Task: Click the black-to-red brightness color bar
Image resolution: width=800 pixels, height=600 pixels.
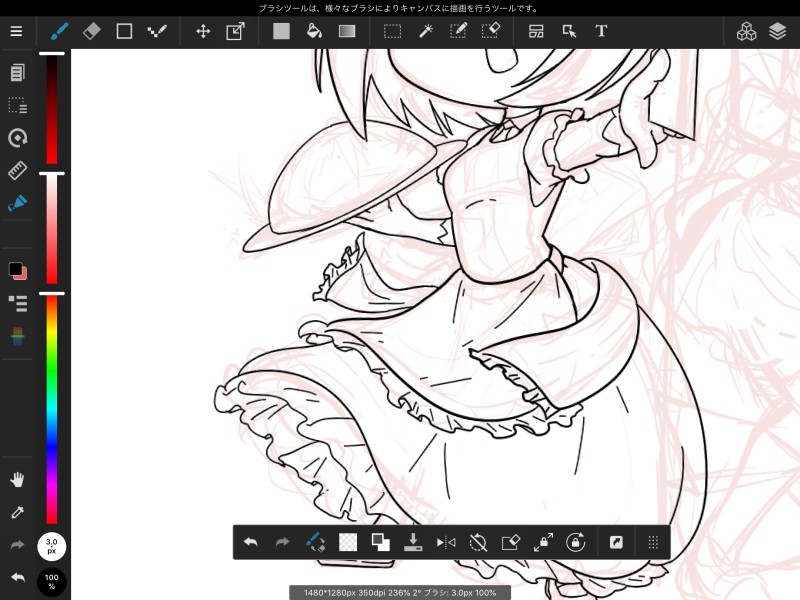Action: pyautogui.click(x=52, y=109)
